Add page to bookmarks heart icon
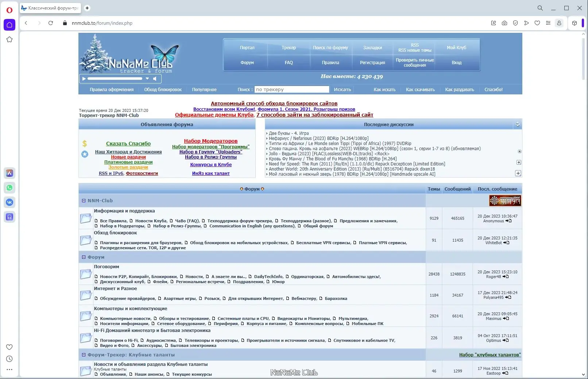The width and height of the screenshot is (588, 379). coord(537,23)
